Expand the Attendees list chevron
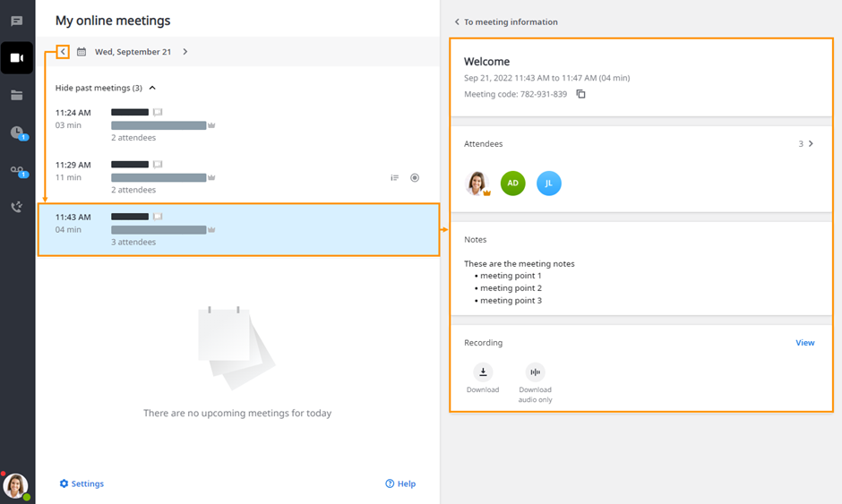 (x=811, y=143)
